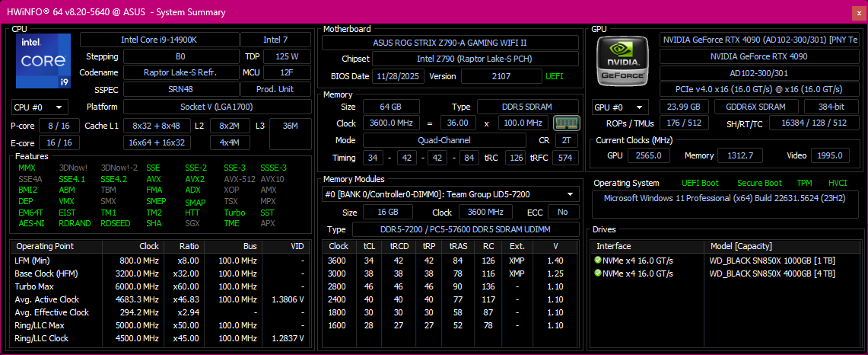The image size is (868, 355).
Task: Click the Quad-Channel mode field
Action: pyautogui.click(x=444, y=139)
